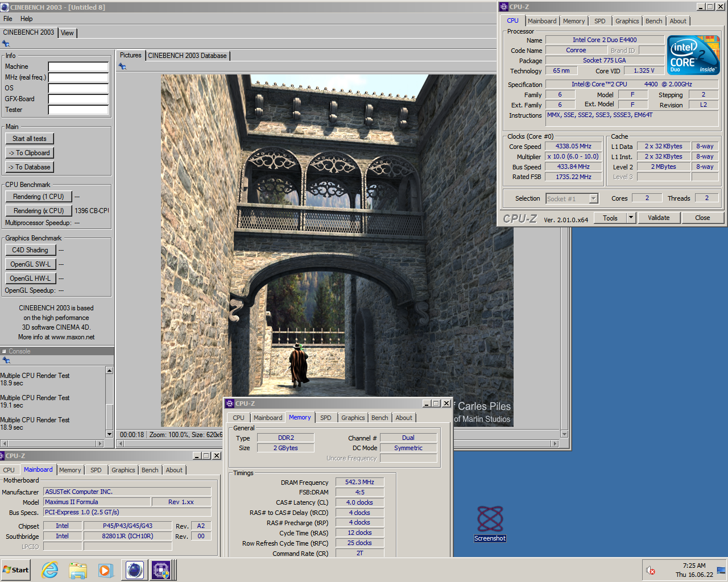
Task: Click the DRAM Frequency value 542.3 MHz
Action: tap(359, 482)
